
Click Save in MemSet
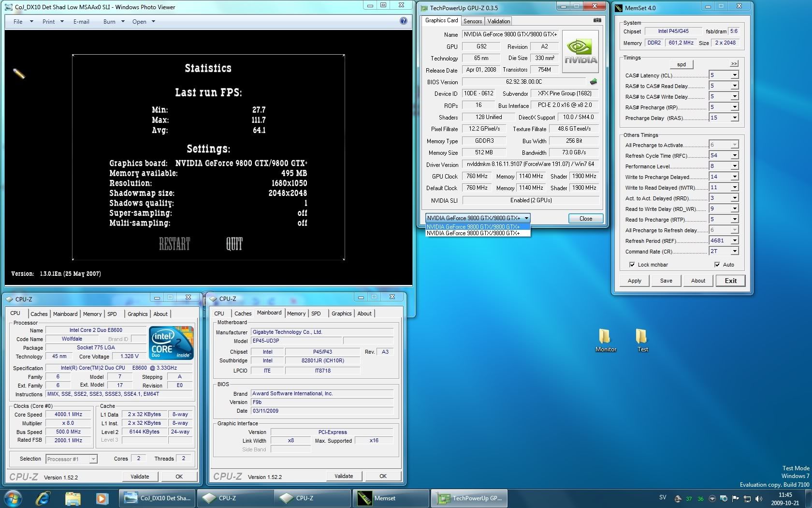pyautogui.click(x=666, y=281)
